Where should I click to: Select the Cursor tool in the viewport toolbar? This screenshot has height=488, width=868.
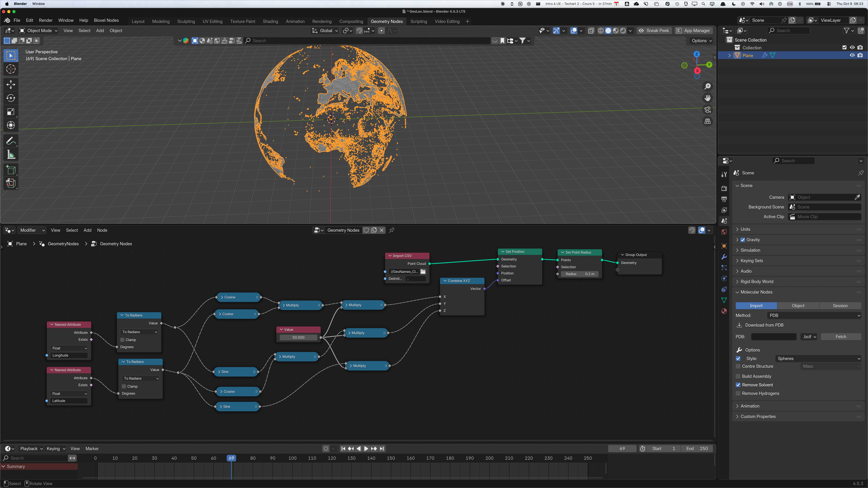tap(11, 69)
